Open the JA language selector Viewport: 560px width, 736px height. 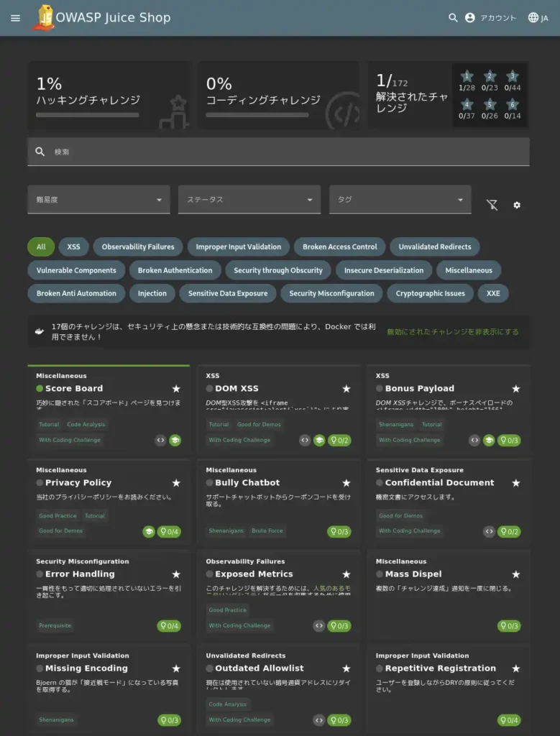[538, 18]
